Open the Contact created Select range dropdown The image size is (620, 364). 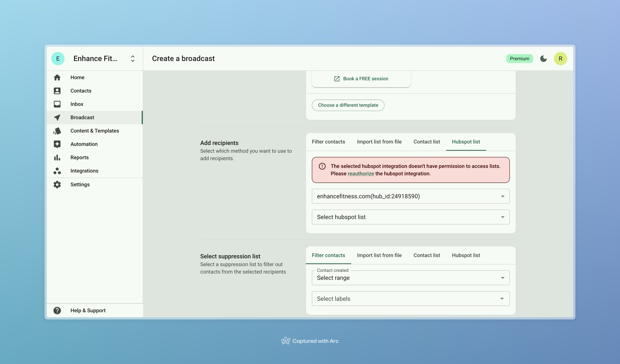tap(411, 278)
